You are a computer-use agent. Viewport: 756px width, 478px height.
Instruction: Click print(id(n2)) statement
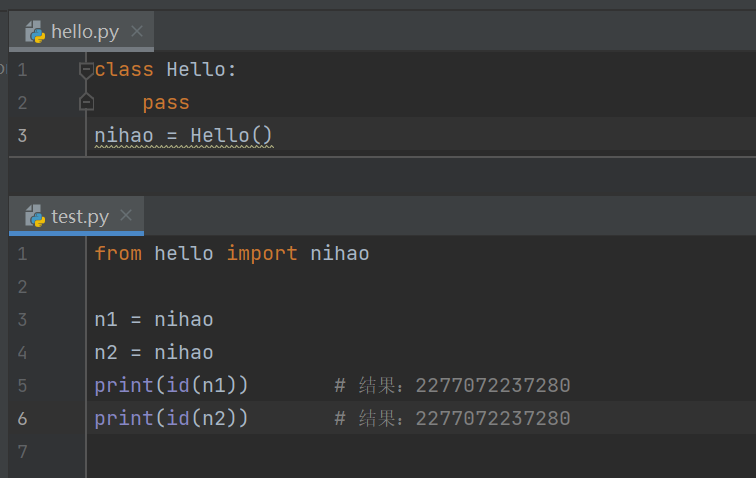pyautogui.click(x=171, y=418)
